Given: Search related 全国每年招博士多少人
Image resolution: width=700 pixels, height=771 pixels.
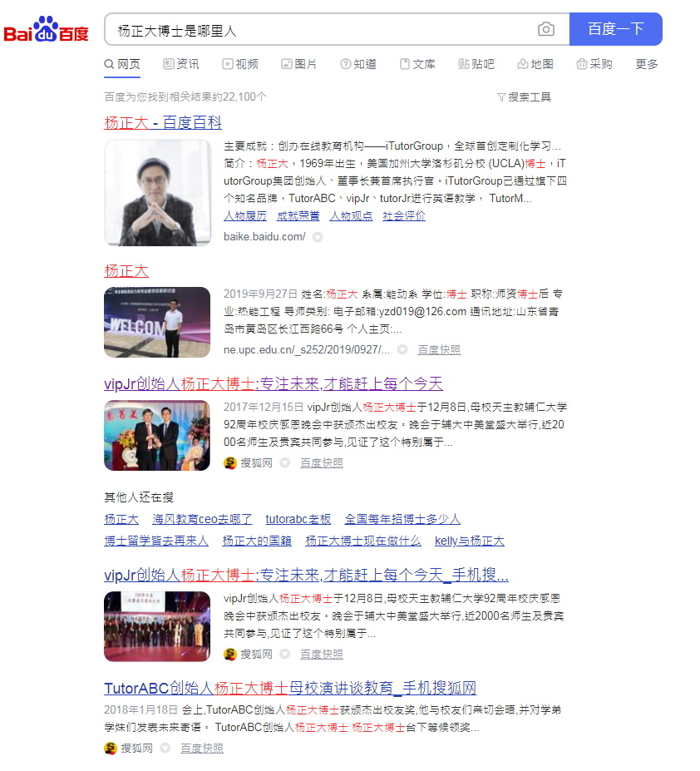Looking at the screenshot, I should (402, 519).
